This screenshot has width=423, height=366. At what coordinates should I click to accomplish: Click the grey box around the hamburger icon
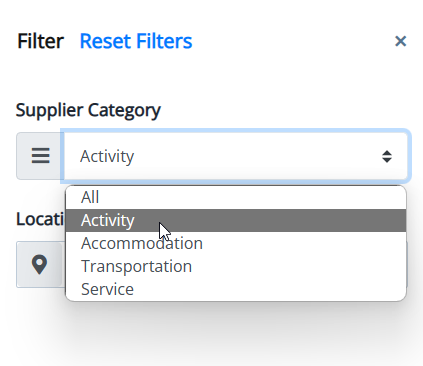click(40, 156)
